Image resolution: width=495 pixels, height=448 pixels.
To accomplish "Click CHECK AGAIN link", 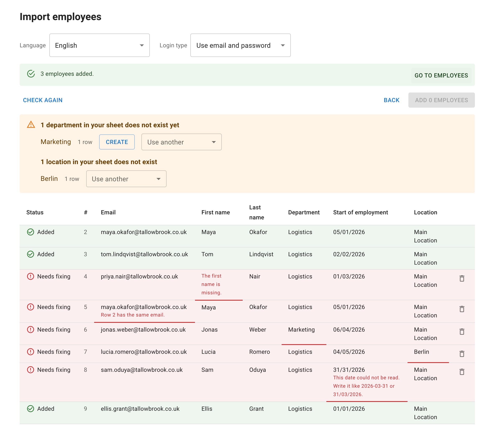I will (x=43, y=100).
